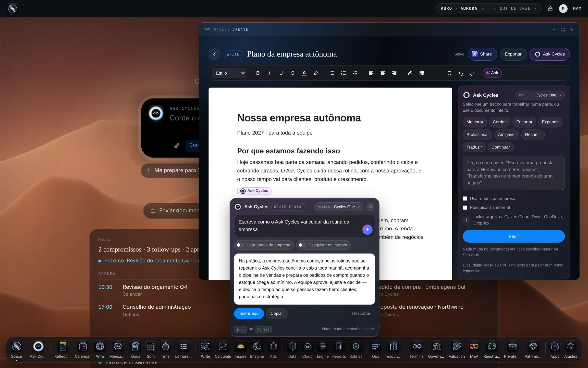This screenshot has height=368, width=588.
Task: Open the side panel Modelo Cycles One dropdown
Action: (540, 95)
